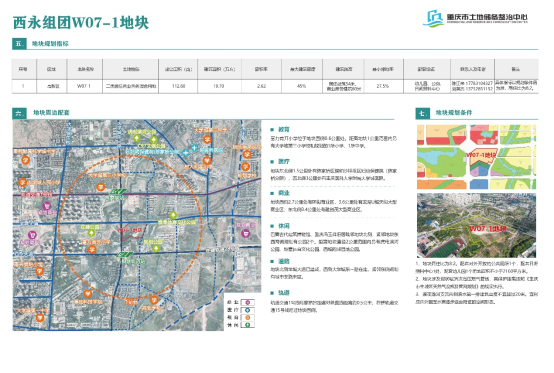
Task: Click the 医疗 heading in surrounding facilities
Action: 284,161
